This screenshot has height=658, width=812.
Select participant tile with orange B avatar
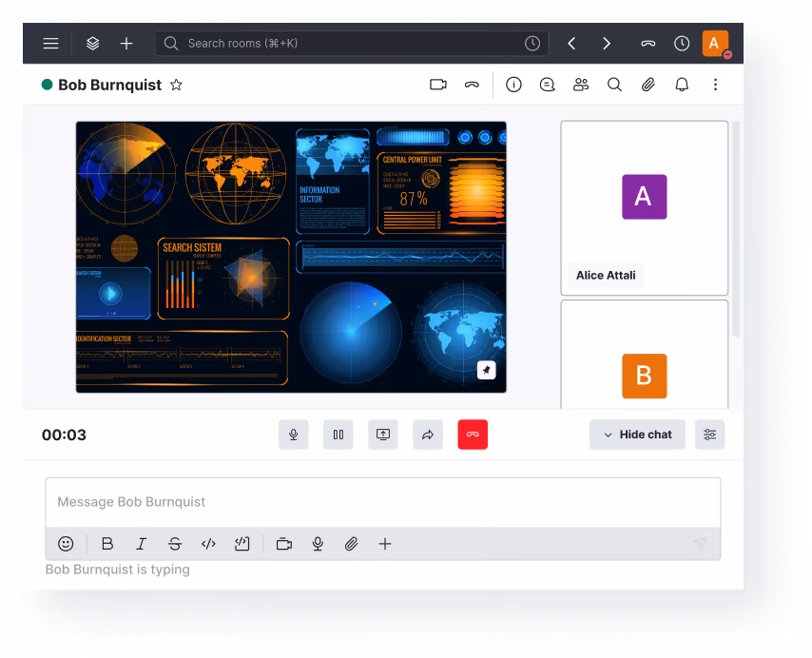click(x=645, y=355)
